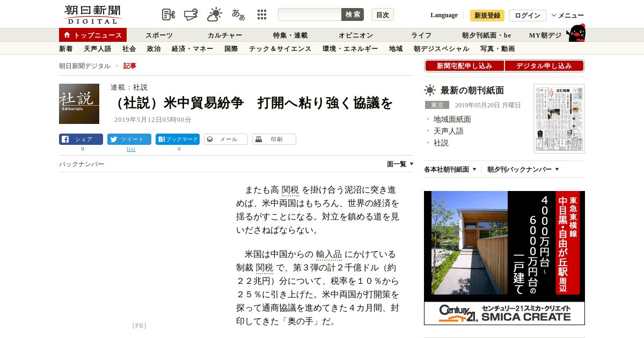Image resolution: width=644 pixels, height=338 pixels.
Task: Tweet the article with ツイート button
Action: coord(129,139)
